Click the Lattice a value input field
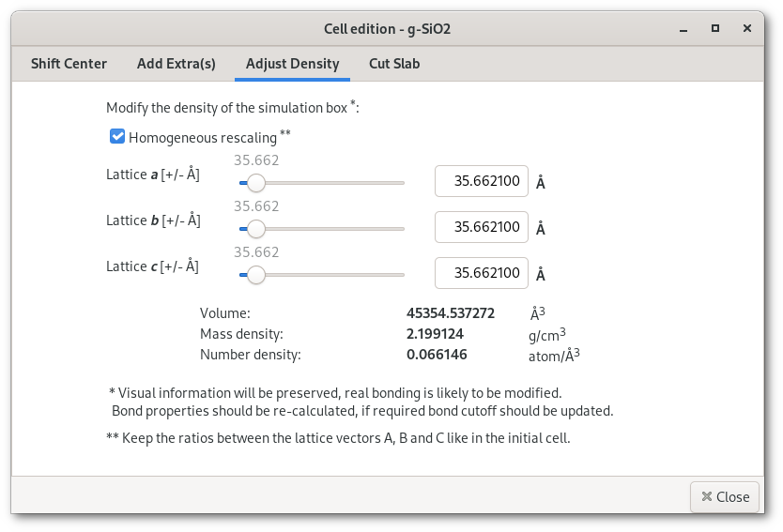The height and width of the screenshot is (532, 783). point(482,181)
